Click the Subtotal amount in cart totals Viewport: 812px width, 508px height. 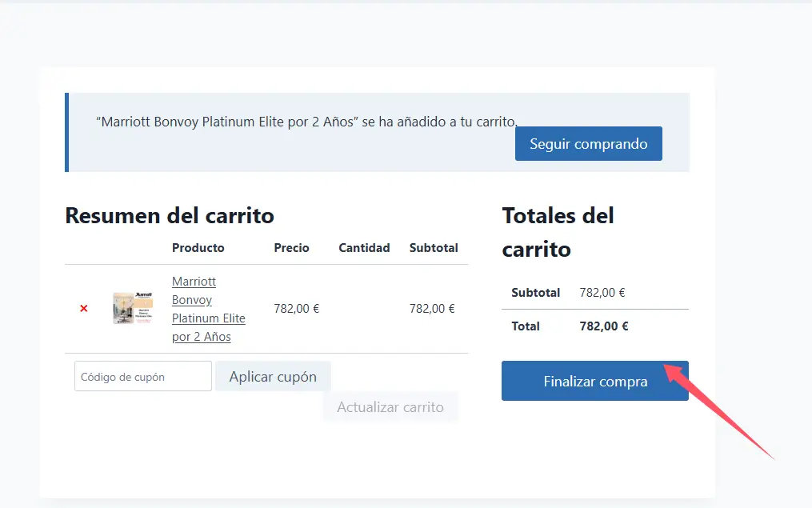coord(602,292)
